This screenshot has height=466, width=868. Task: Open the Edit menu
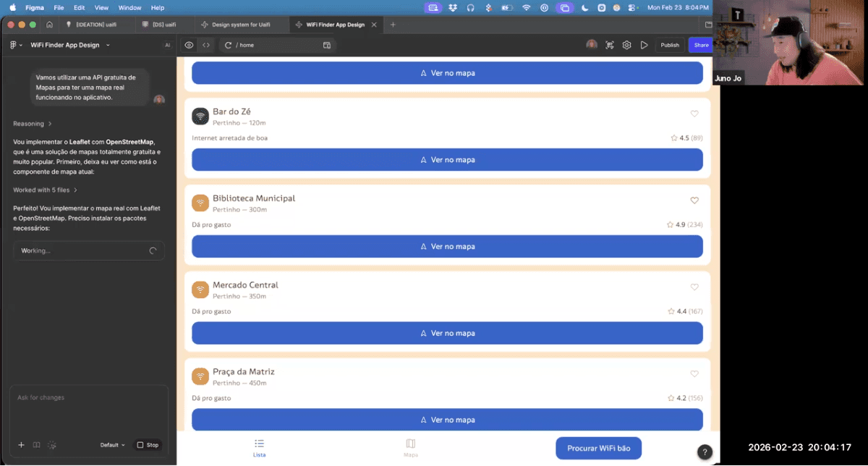tap(79, 7)
